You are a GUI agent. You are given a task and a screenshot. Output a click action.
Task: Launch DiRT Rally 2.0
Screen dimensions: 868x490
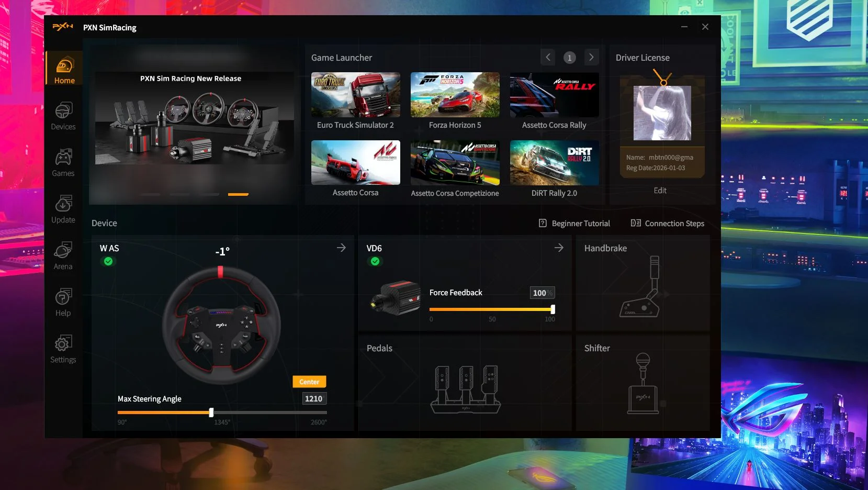(554, 163)
